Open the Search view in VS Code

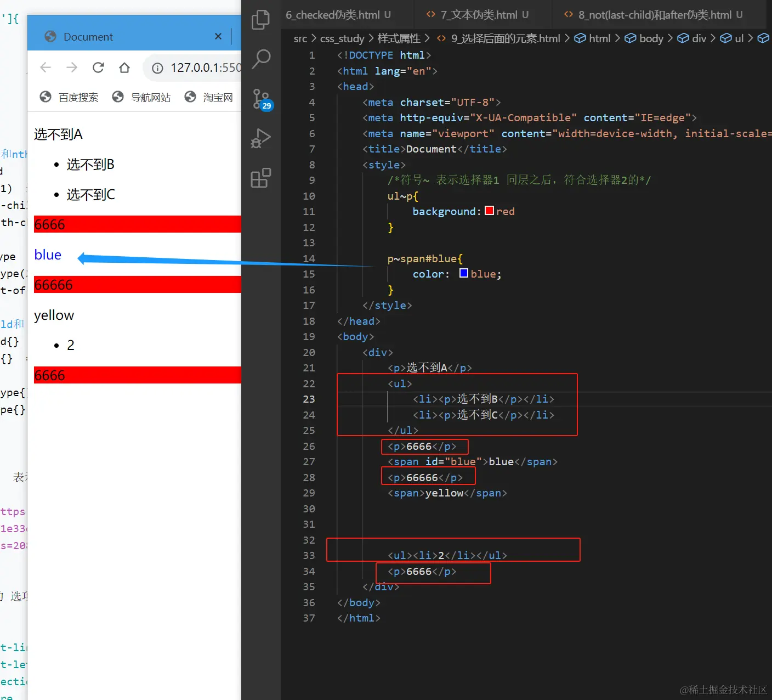[261, 59]
